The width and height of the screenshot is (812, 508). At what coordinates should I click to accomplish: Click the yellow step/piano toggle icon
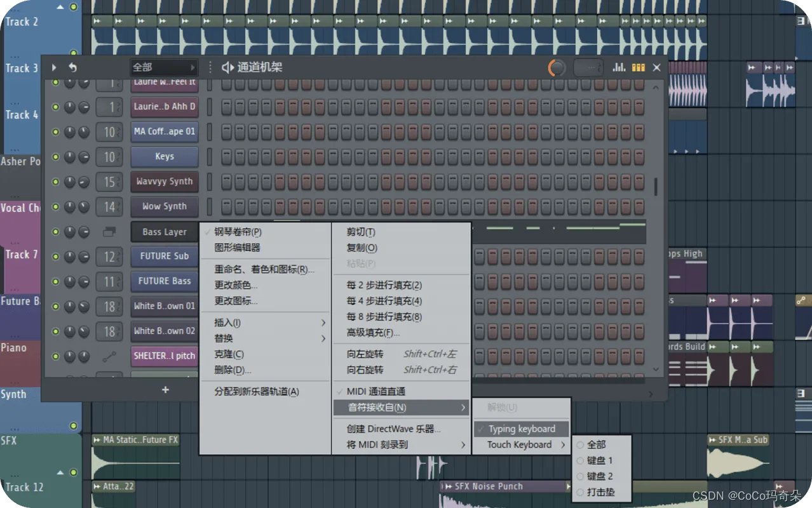[638, 67]
